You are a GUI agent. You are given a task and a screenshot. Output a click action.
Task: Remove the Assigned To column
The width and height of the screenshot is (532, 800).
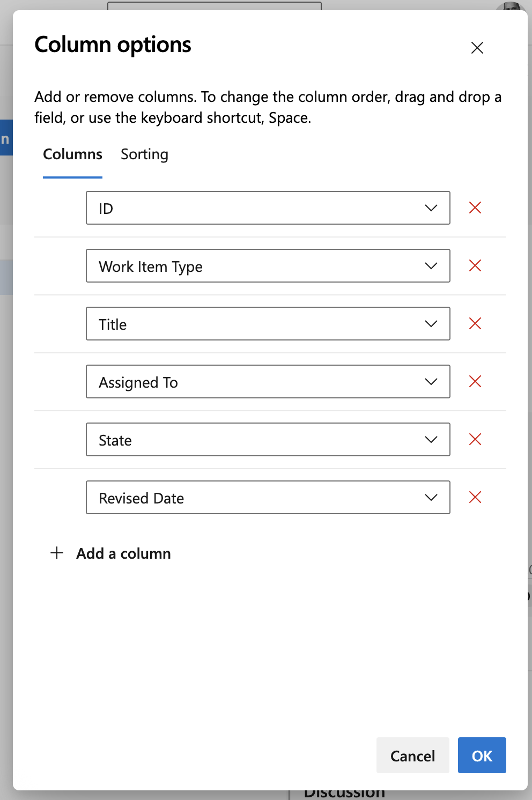click(x=475, y=381)
